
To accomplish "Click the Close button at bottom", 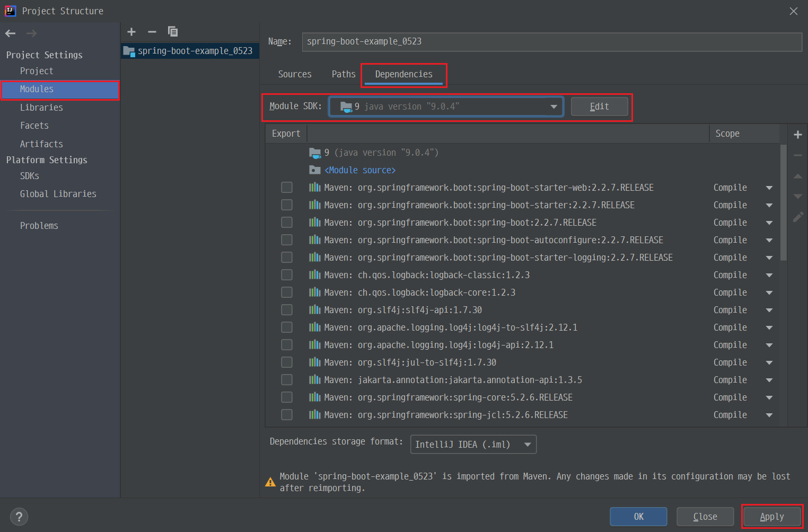I will (705, 517).
